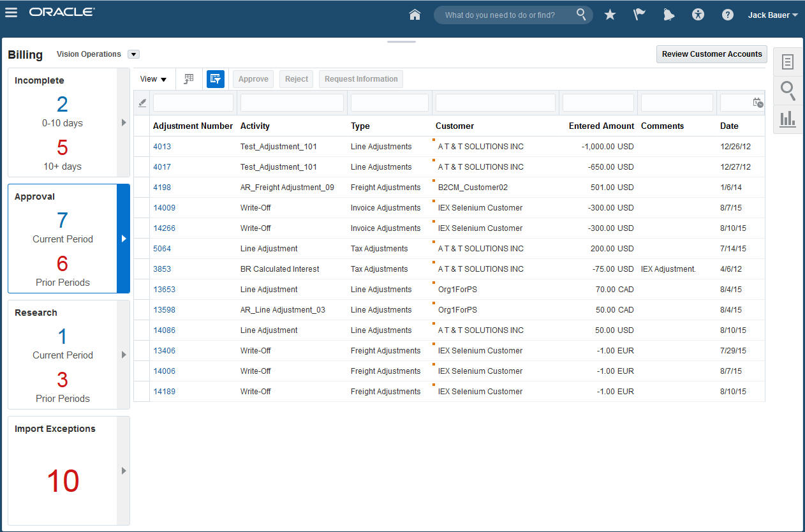Image resolution: width=805 pixels, height=532 pixels.
Task: Click the Activity filter field
Action: pos(292,103)
